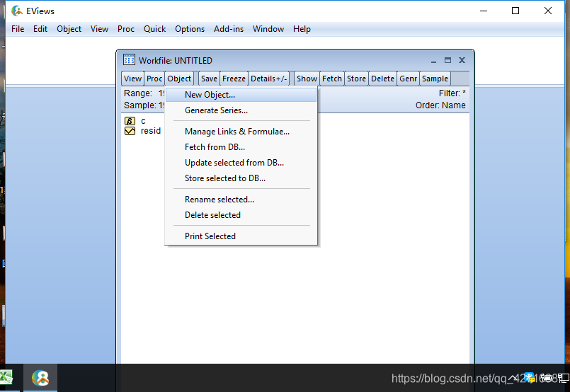Open the Object menu in the main menu bar
570x392 pixels.
[x=69, y=29]
